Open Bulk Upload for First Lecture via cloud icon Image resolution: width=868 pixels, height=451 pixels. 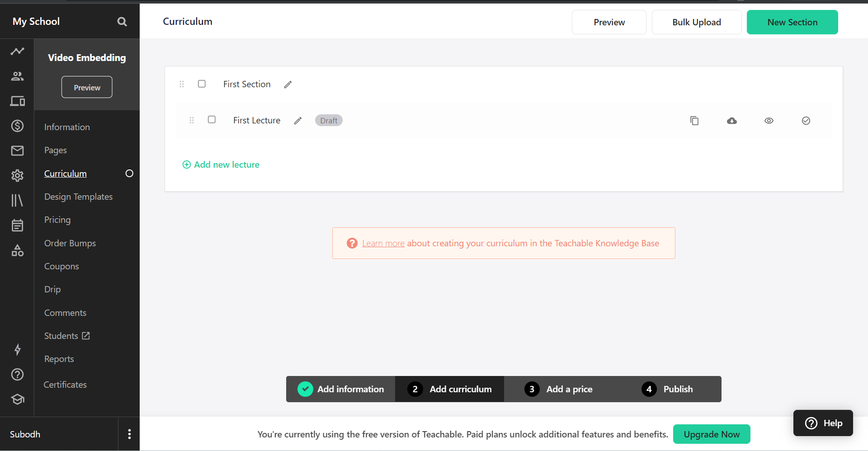click(732, 120)
